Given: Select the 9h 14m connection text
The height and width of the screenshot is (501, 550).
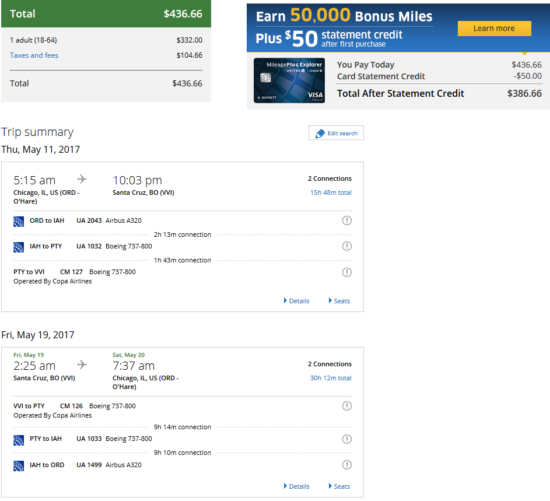Looking at the screenshot, I should (182, 427).
